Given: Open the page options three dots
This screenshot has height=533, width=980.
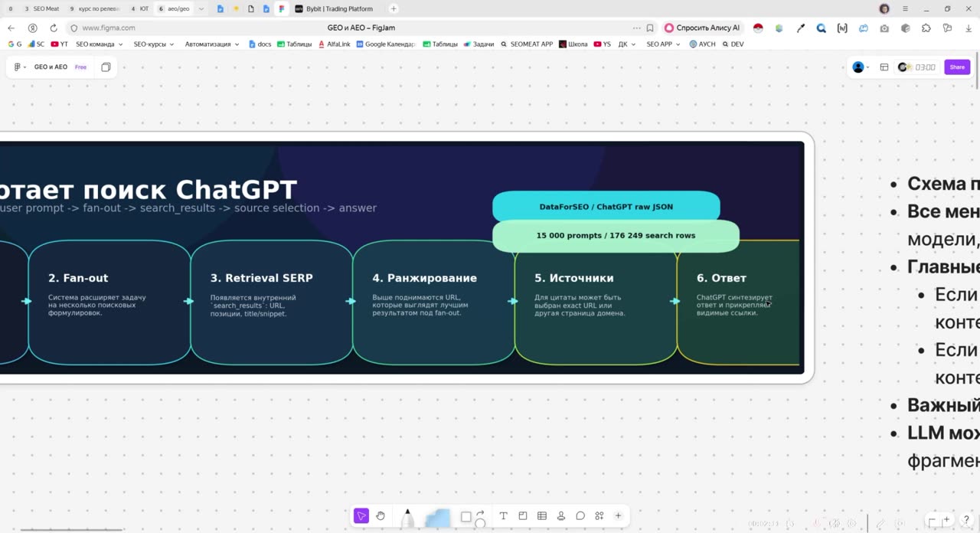Looking at the screenshot, I should 636,28.
